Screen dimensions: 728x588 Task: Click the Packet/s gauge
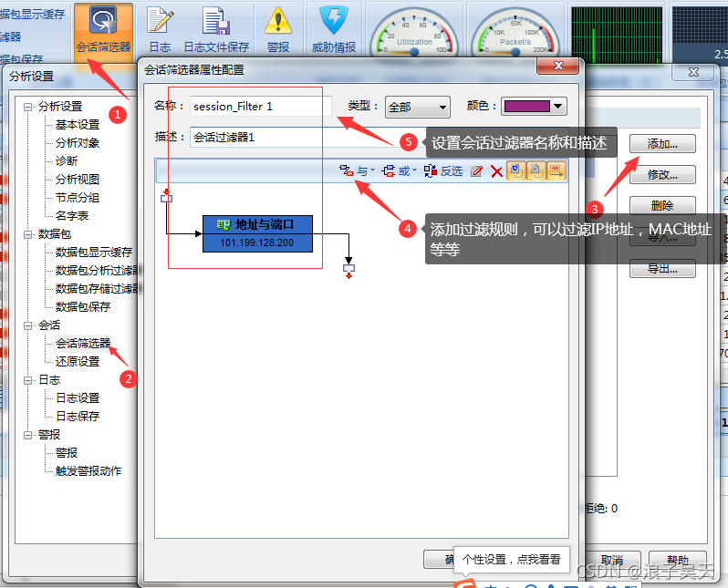515,33
